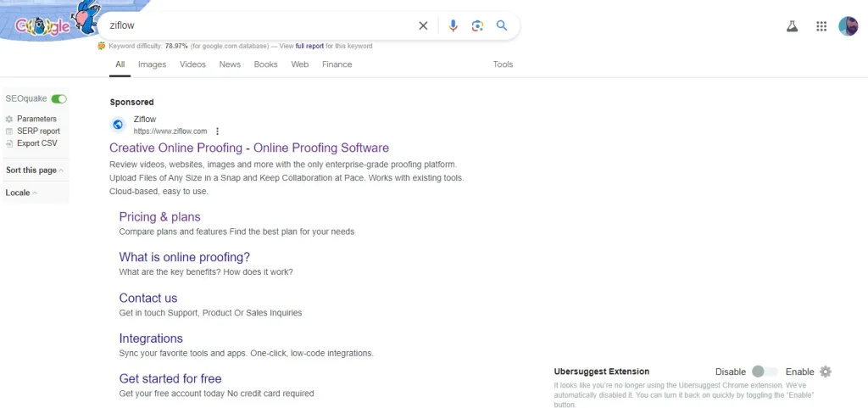868x408 pixels.
Task: Click the magnifier search button
Action: pos(502,25)
